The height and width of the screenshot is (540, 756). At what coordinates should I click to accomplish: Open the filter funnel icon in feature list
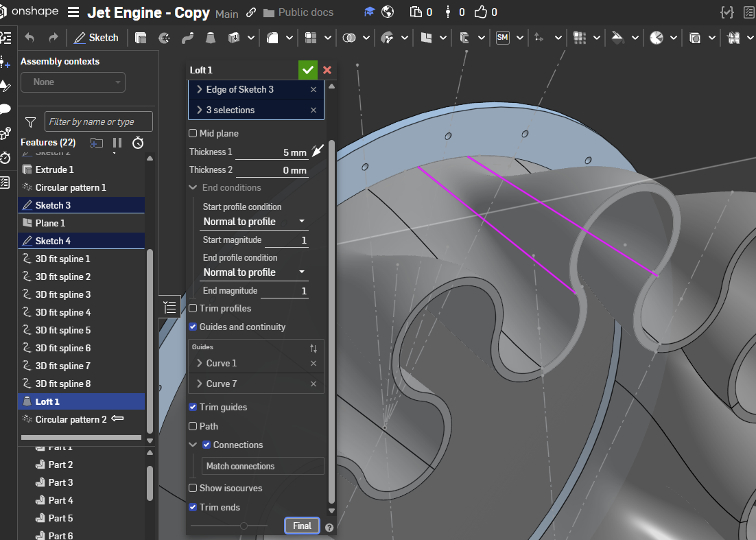point(30,122)
